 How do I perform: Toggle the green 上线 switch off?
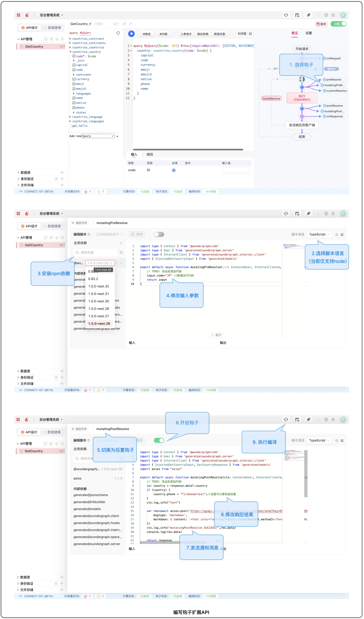click(x=338, y=24)
